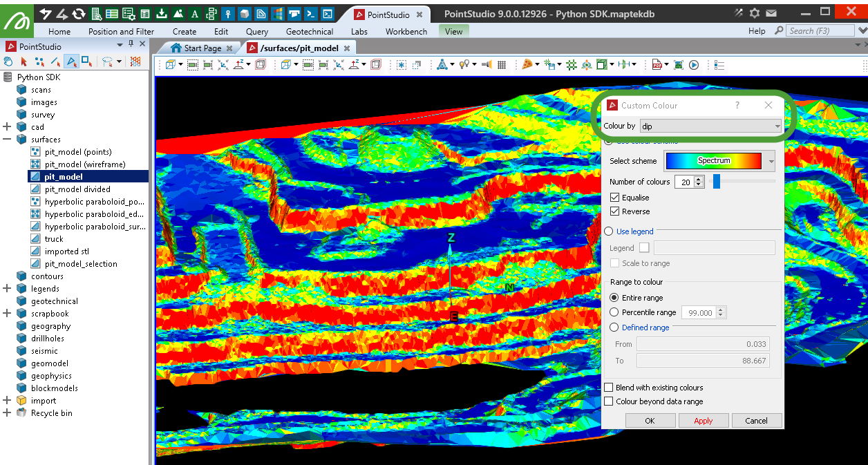Image resolution: width=868 pixels, height=465 pixels.
Task: Click the Spectrum colour scheme swatch
Action: pos(713,161)
